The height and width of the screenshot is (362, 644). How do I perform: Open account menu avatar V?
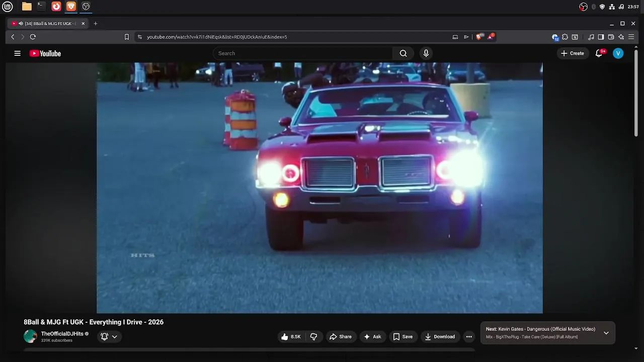[x=618, y=53]
